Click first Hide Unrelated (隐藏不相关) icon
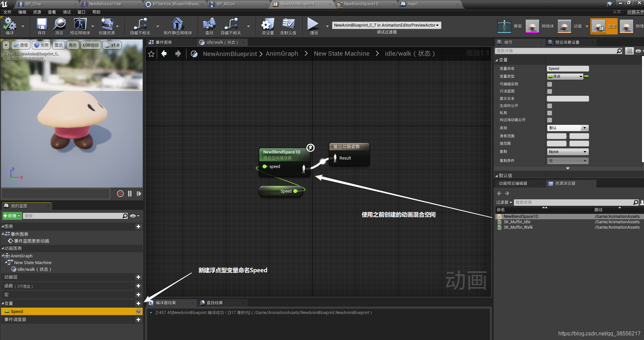 [140, 24]
